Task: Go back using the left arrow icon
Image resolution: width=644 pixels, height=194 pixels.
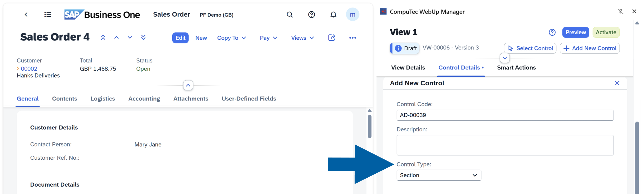Action: (x=26, y=15)
